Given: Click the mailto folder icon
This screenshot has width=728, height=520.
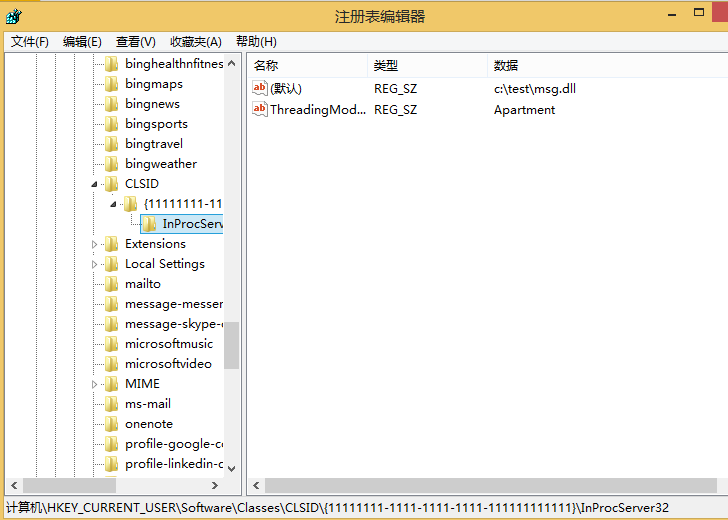Looking at the screenshot, I should pyautogui.click(x=111, y=284).
